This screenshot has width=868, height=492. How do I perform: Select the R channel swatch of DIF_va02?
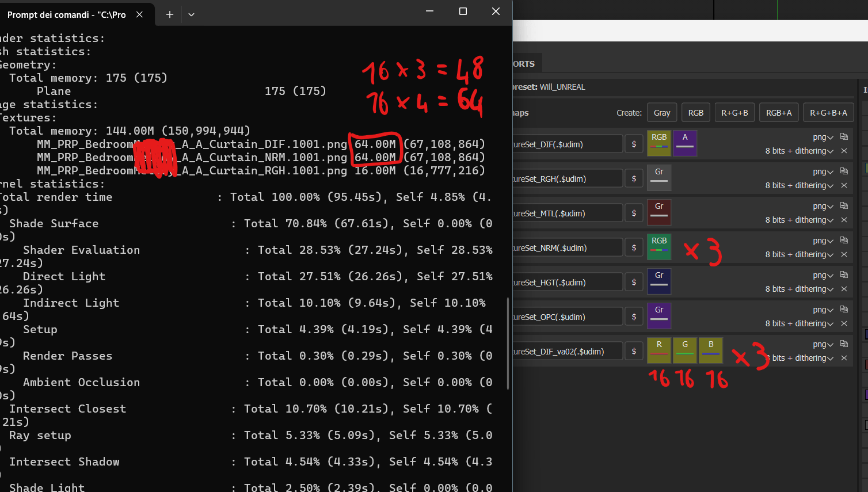pos(659,350)
